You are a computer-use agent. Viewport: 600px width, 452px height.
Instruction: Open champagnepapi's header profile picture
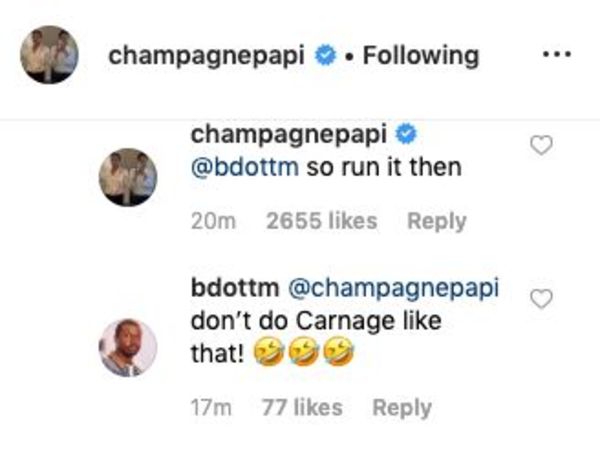click(49, 54)
